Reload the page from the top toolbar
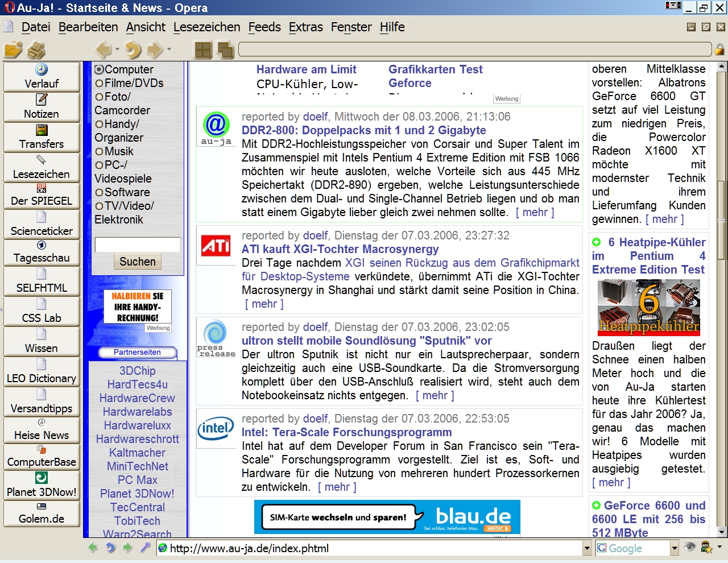Viewport: 728px width, 563px height. coord(133,50)
